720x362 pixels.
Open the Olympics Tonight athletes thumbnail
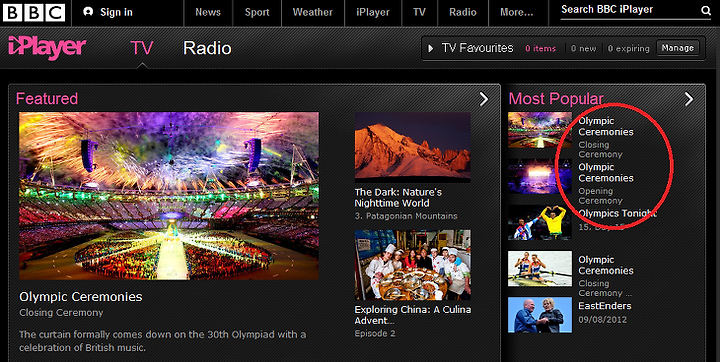coord(540,222)
